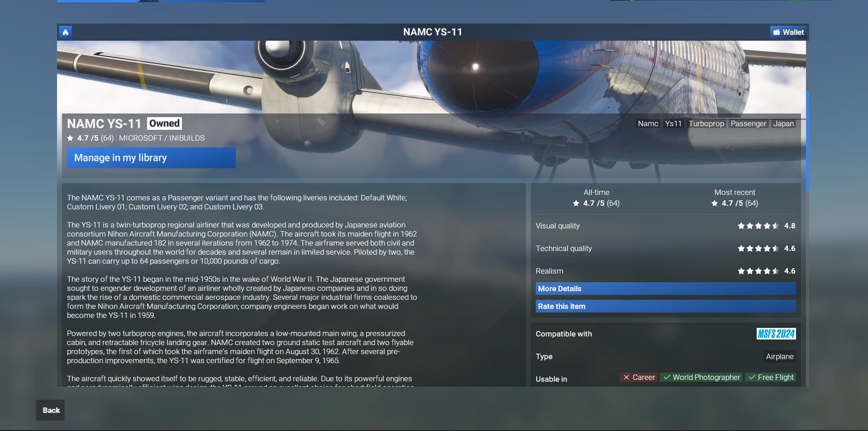Click the NAMC YS-11 product heading
This screenshot has height=431, width=868.
pyautogui.click(x=104, y=123)
